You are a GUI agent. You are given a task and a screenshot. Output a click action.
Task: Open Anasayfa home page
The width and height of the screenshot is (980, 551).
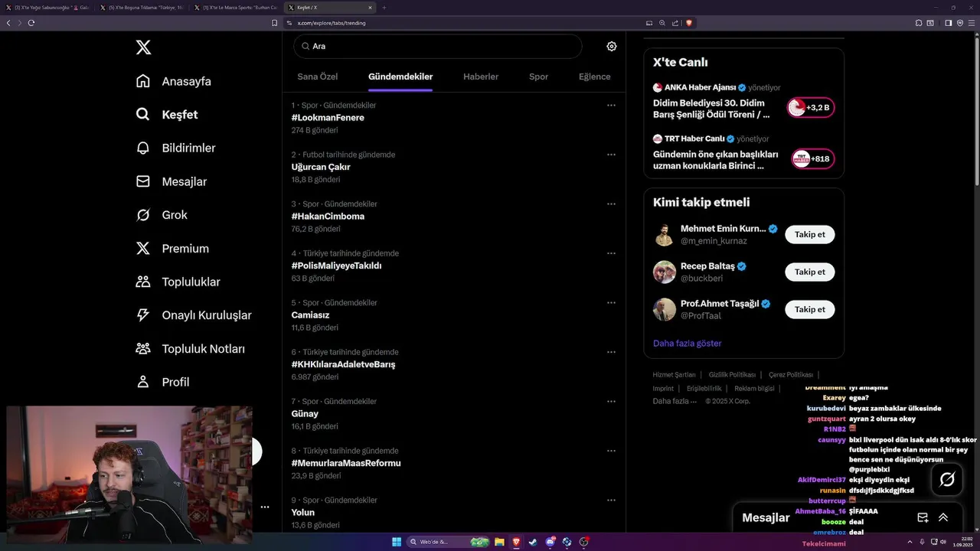tap(173, 81)
